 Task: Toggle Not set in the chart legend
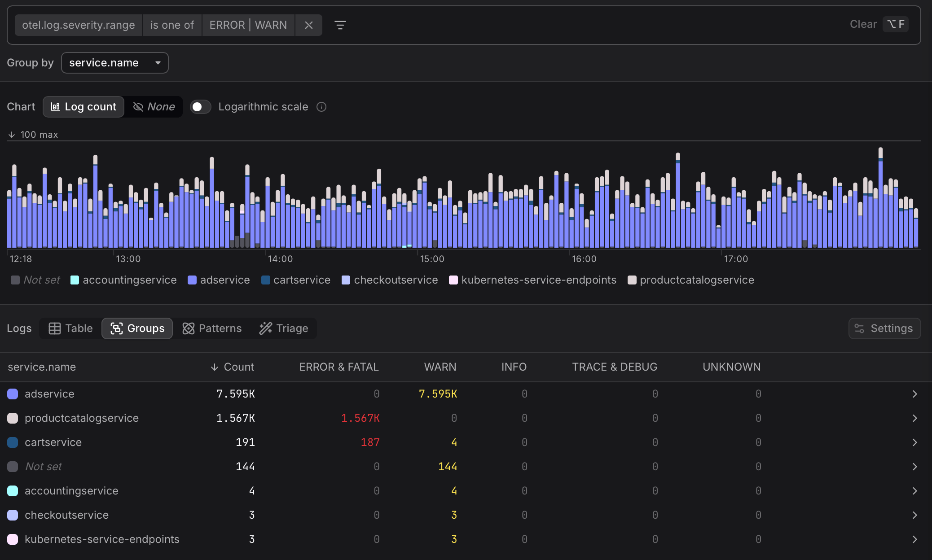pos(35,280)
